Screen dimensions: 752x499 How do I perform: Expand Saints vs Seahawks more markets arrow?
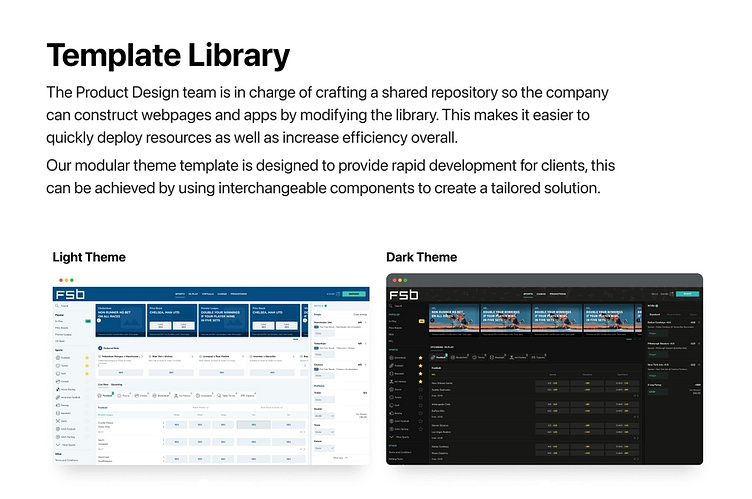pos(638,396)
